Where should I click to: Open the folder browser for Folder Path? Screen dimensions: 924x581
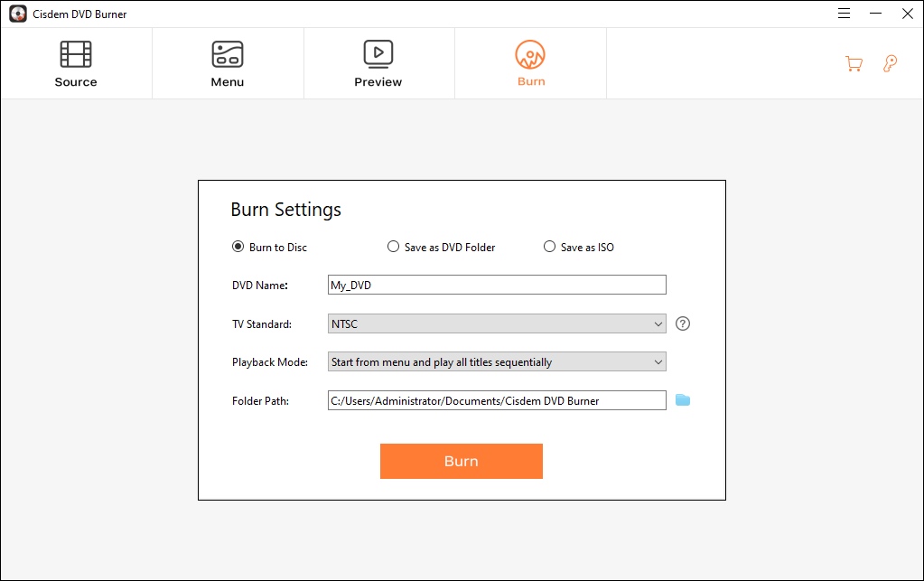(683, 399)
